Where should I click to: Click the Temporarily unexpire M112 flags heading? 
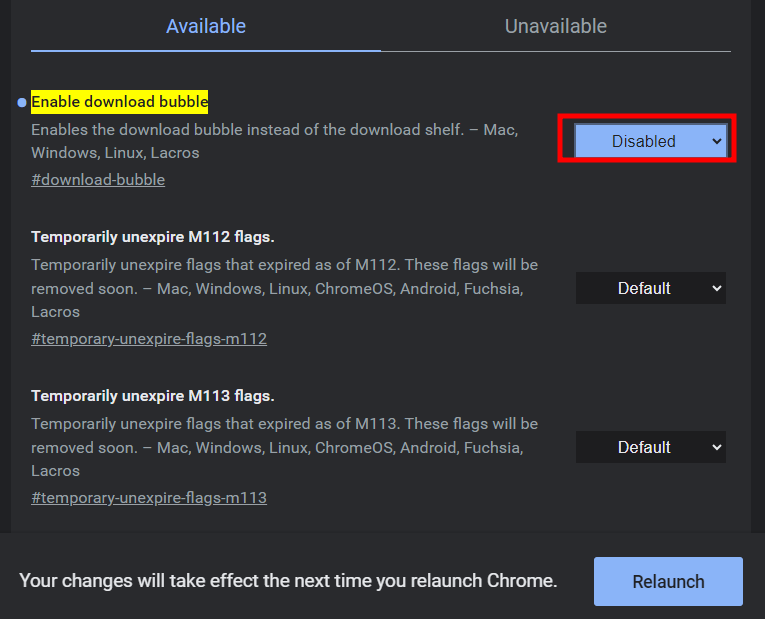click(153, 237)
